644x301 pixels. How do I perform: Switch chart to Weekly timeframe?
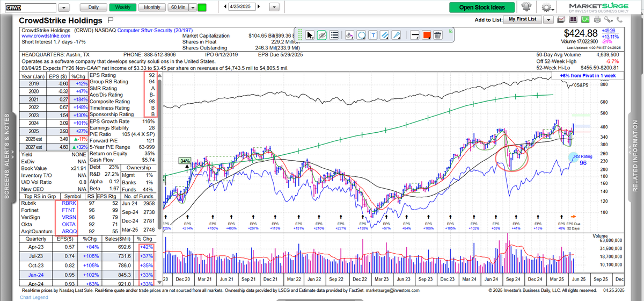(x=122, y=8)
